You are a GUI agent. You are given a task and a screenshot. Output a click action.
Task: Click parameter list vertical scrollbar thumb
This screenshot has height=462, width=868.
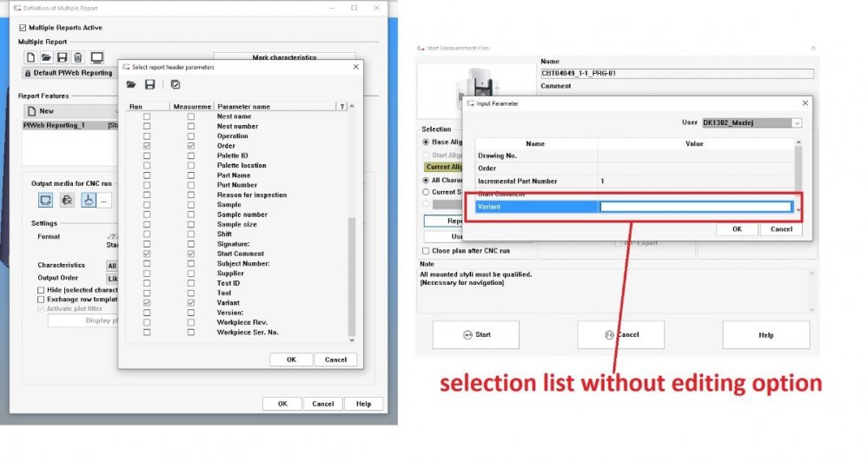[352, 275]
